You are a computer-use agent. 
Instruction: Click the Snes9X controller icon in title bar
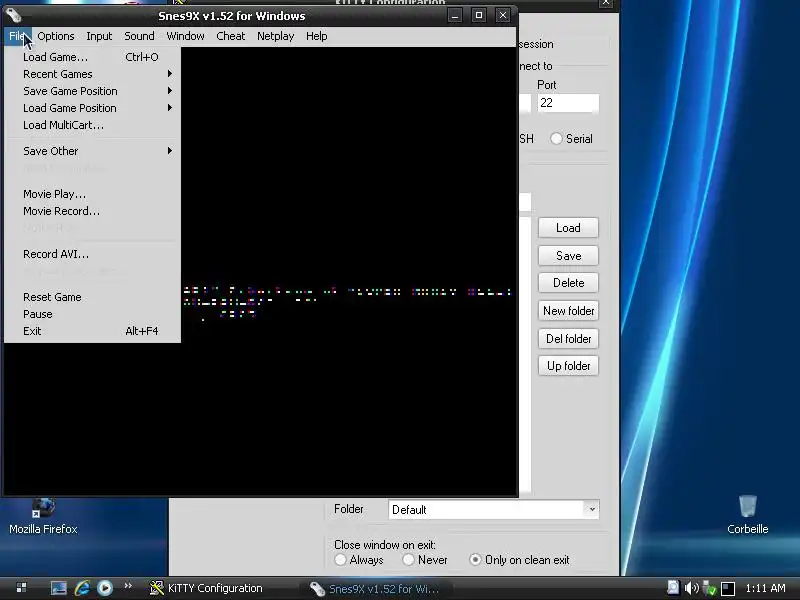point(14,15)
